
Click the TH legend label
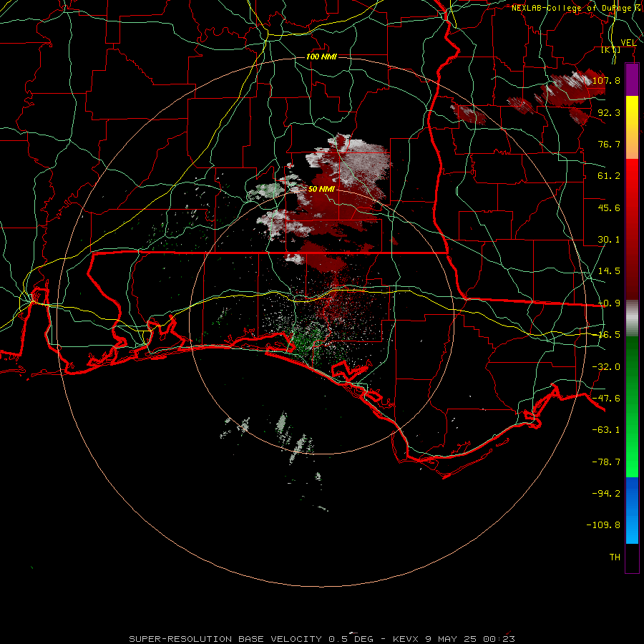point(615,557)
